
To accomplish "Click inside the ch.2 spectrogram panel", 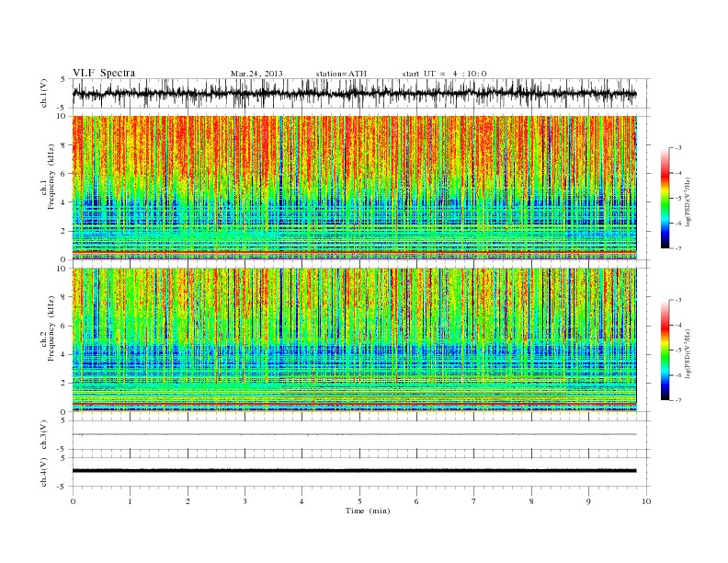I will 354,339.
